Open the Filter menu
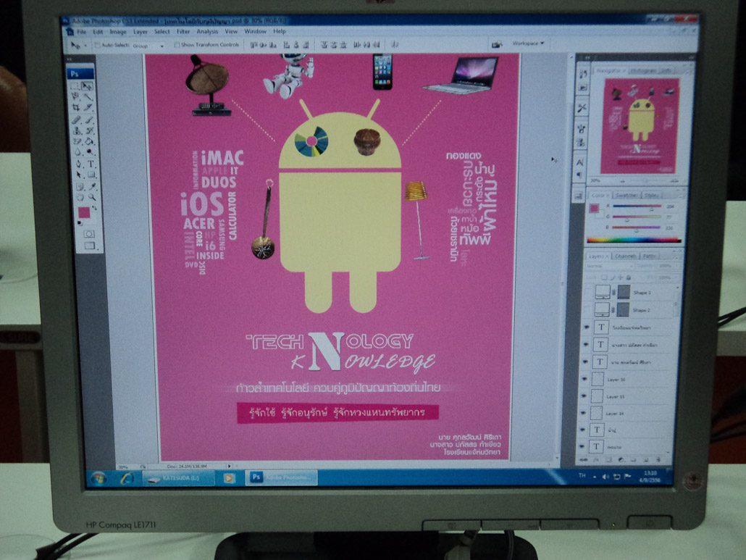 pyautogui.click(x=183, y=32)
